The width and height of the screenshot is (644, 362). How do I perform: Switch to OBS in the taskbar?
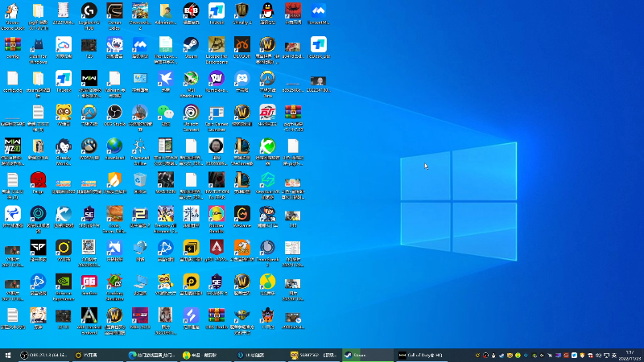[44, 356]
